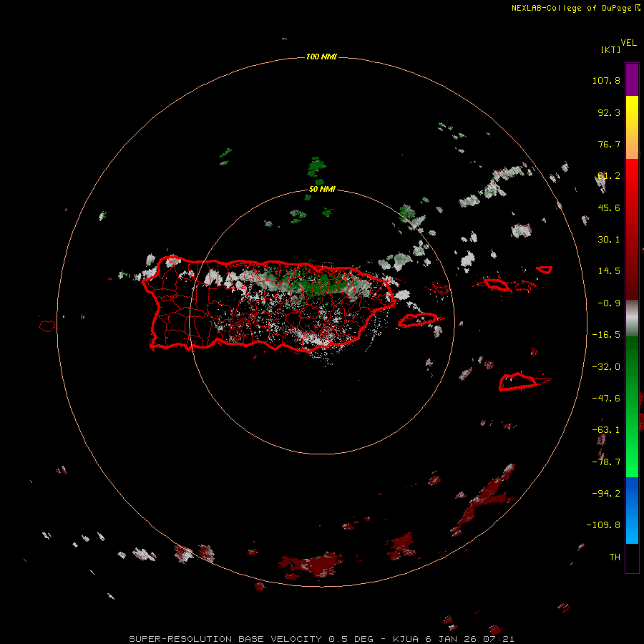Click the -32.0 velocity scale value
Screen dimensions: 644x644
(606, 367)
